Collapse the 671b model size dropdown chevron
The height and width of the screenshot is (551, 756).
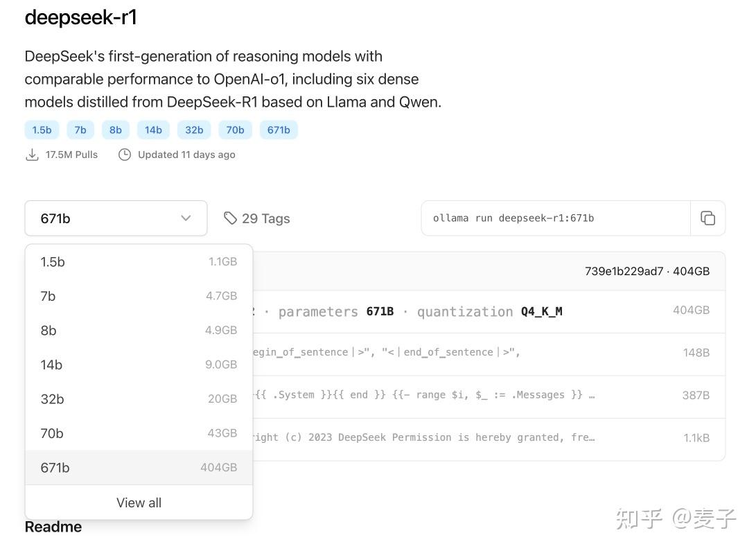click(x=185, y=218)
